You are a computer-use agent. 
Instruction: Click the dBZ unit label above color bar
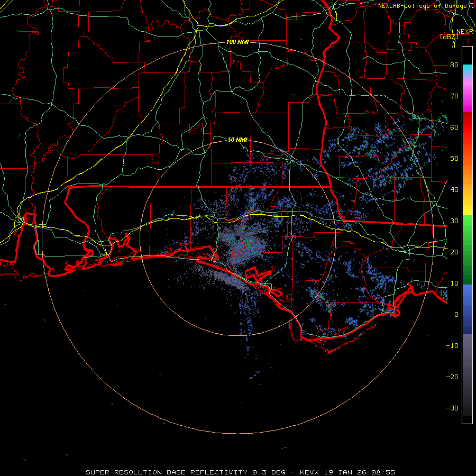coord(449,36)
